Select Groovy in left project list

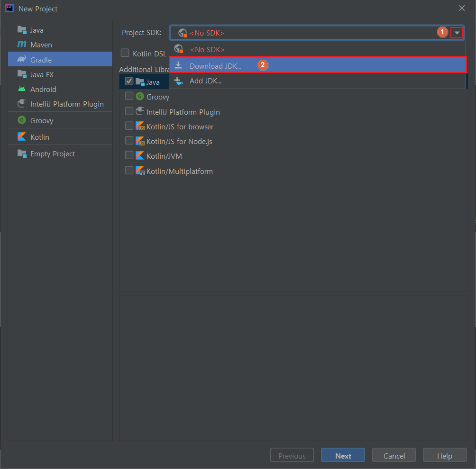pyautogui.click(x=60, y=120)
